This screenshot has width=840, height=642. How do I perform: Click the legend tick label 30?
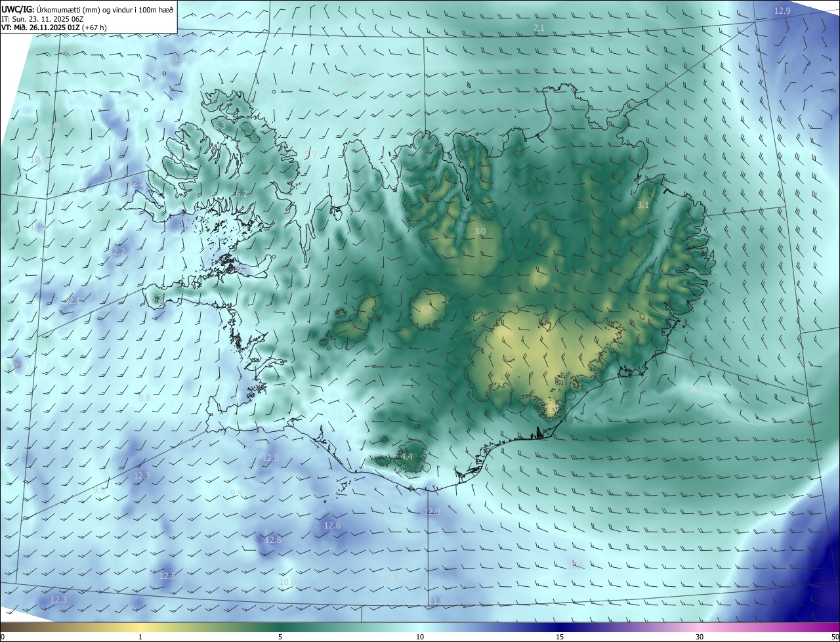point(700,637)
